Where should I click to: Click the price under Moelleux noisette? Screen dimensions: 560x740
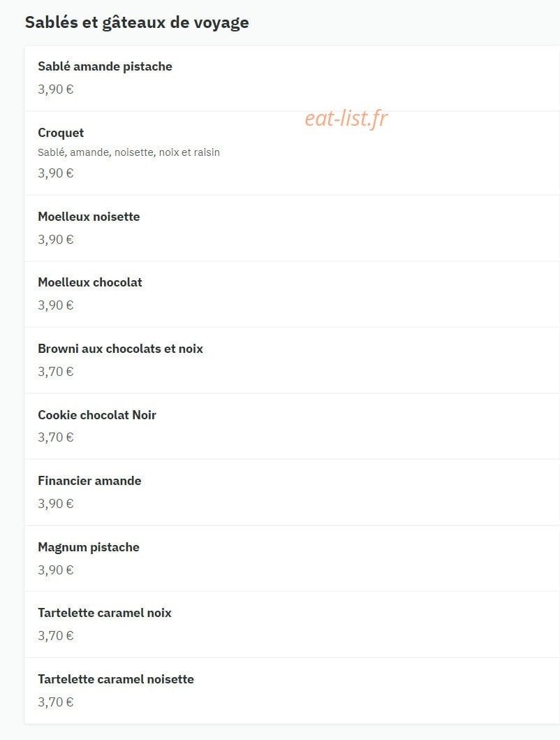click(56, 240)
